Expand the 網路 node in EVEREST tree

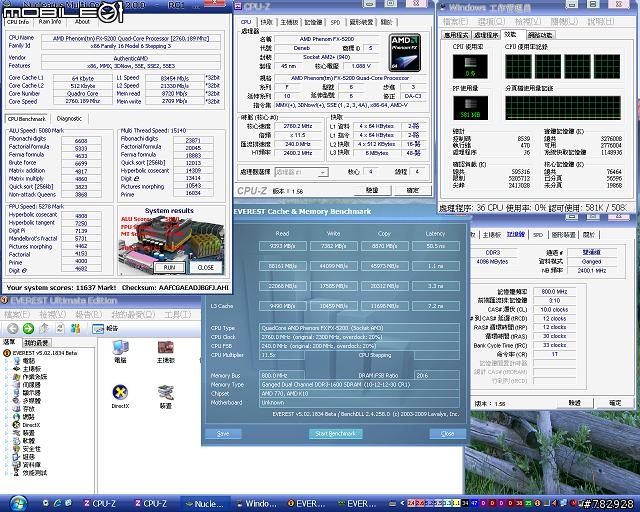(7, 417)
